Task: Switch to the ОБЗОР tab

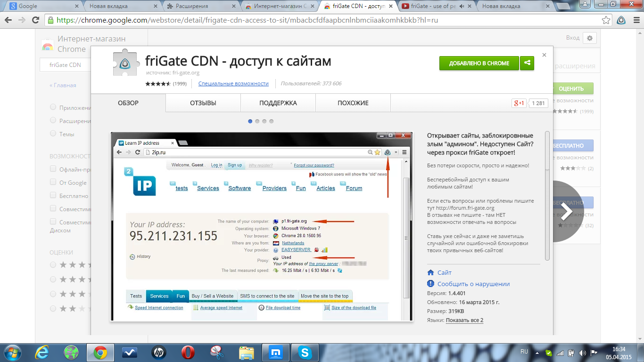Action: tap(128, 103)
